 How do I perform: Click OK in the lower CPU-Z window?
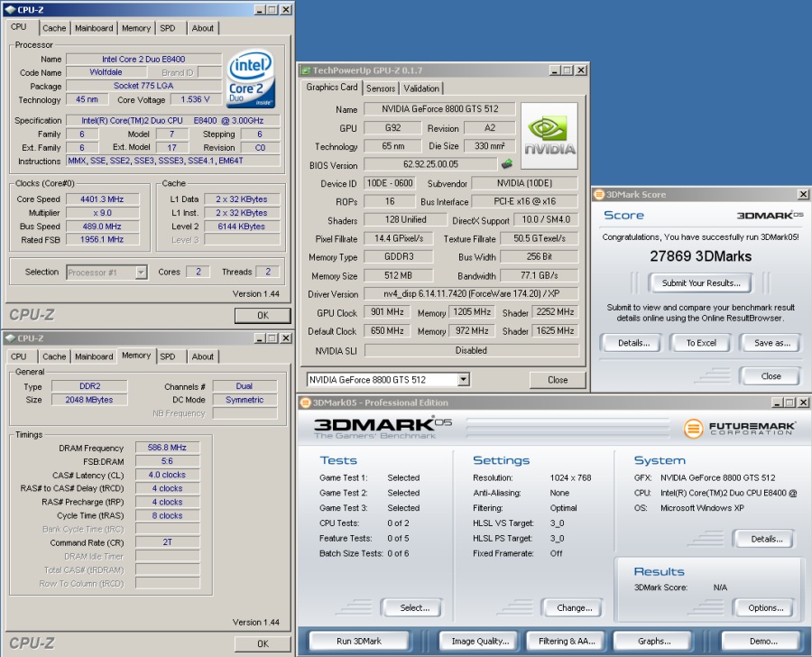[x=263, y=643]
